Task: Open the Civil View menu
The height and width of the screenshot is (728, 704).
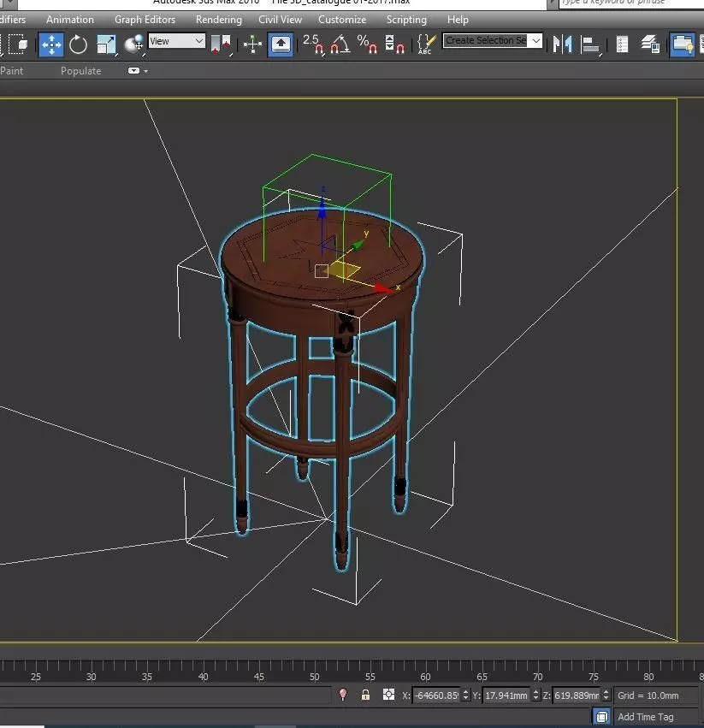Action: click(280, 20)
